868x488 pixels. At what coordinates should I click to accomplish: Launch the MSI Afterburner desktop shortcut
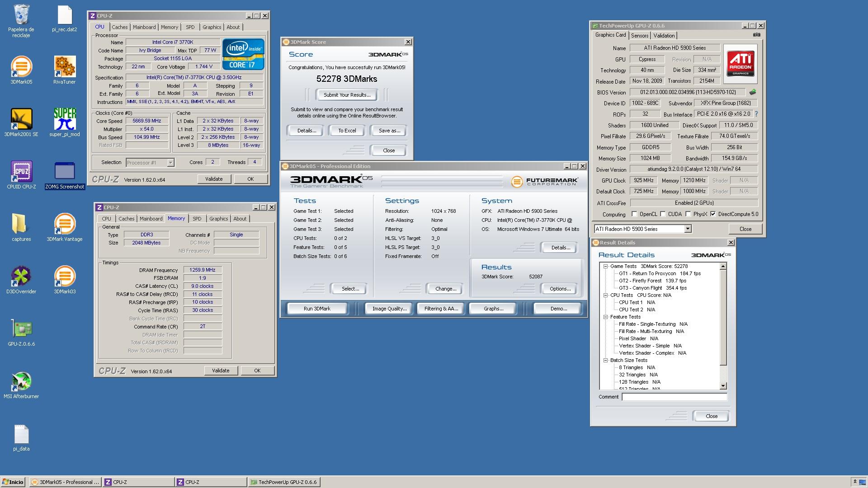tap(21, 385)
